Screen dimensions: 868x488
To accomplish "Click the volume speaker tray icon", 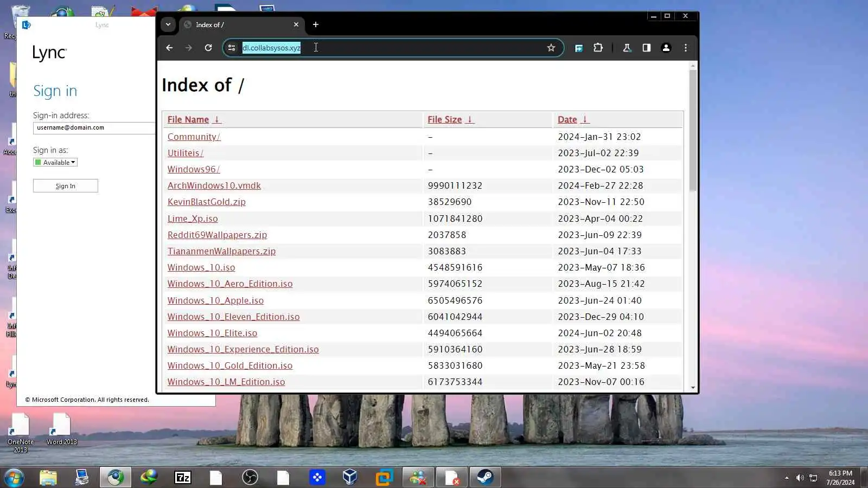I will (800, 478).
